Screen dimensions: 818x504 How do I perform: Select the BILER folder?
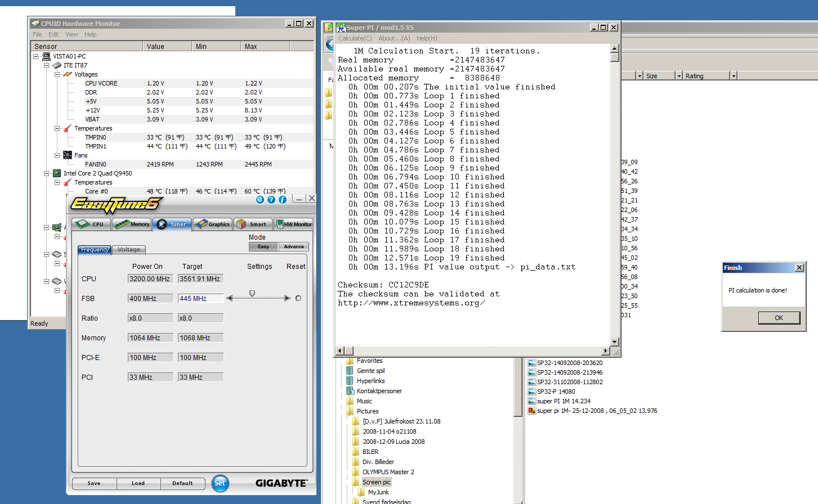(370, 452)
